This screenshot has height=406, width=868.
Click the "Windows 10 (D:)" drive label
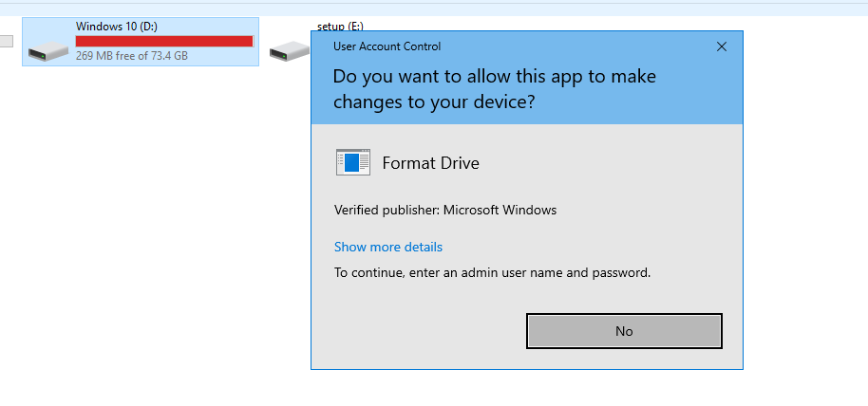click(116, 27)
